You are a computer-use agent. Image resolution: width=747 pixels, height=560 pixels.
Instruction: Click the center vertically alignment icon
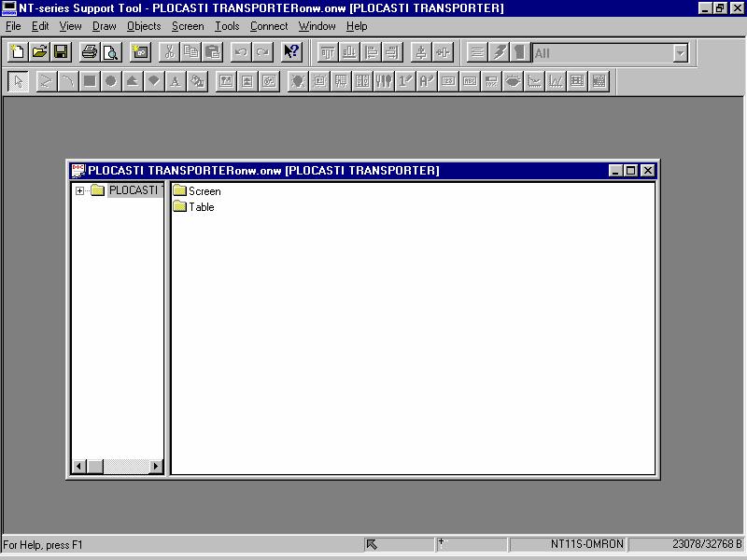point(421,52)
